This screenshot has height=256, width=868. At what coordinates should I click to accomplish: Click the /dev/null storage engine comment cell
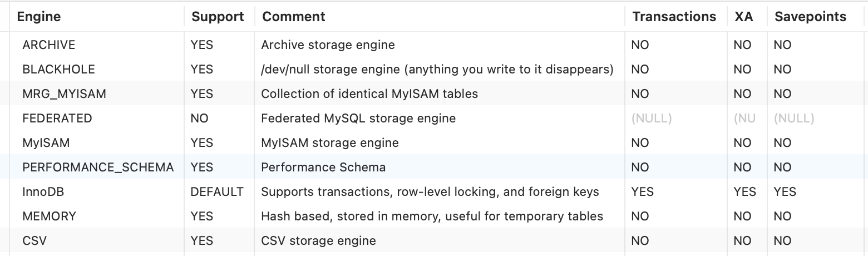pyautogui.click(x=437, y=70)
